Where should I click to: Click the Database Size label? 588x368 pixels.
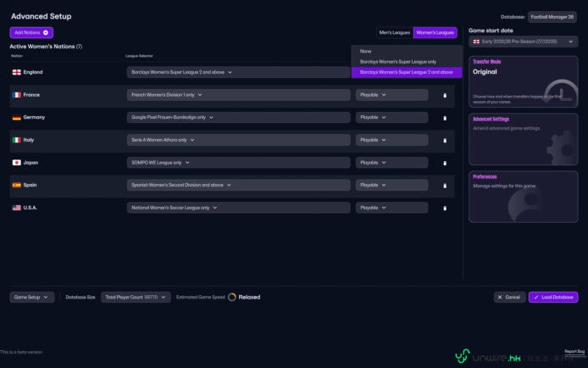[80, 297]
